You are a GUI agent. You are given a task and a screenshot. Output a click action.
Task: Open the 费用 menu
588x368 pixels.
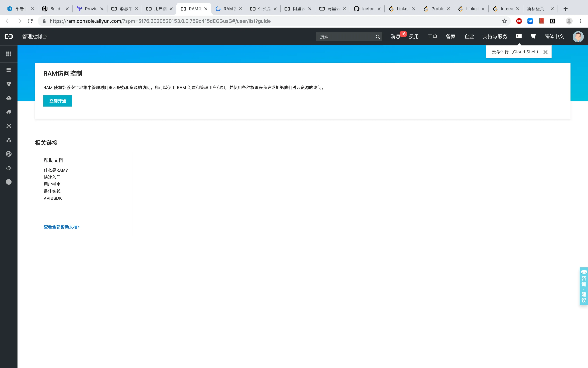[x=414, y=36]
